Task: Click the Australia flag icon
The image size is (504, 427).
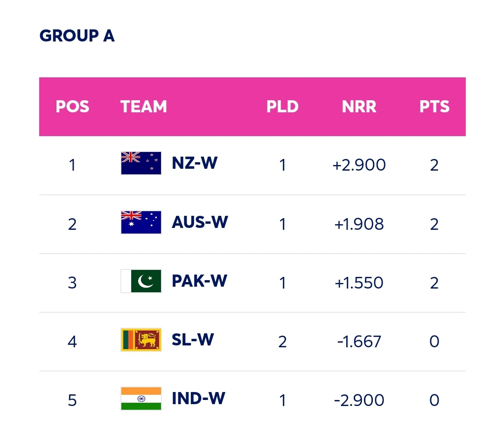Action: pos(141,222)
